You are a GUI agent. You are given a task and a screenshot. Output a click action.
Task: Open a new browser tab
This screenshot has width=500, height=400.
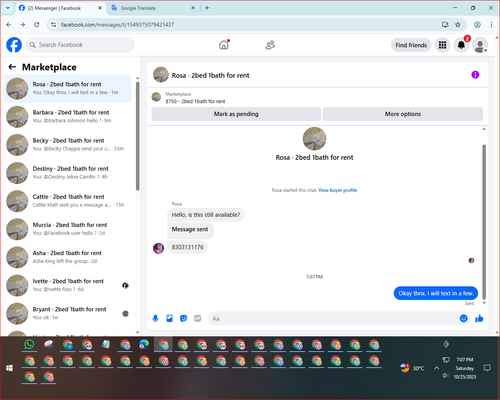pyautogui.click(x=207, y=8)
